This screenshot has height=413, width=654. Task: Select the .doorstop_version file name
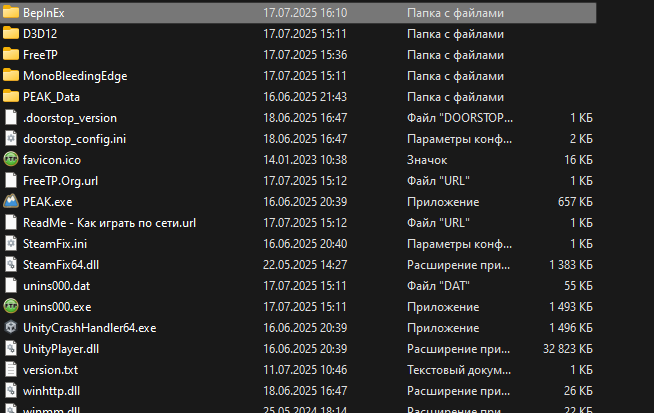(70, 118)
